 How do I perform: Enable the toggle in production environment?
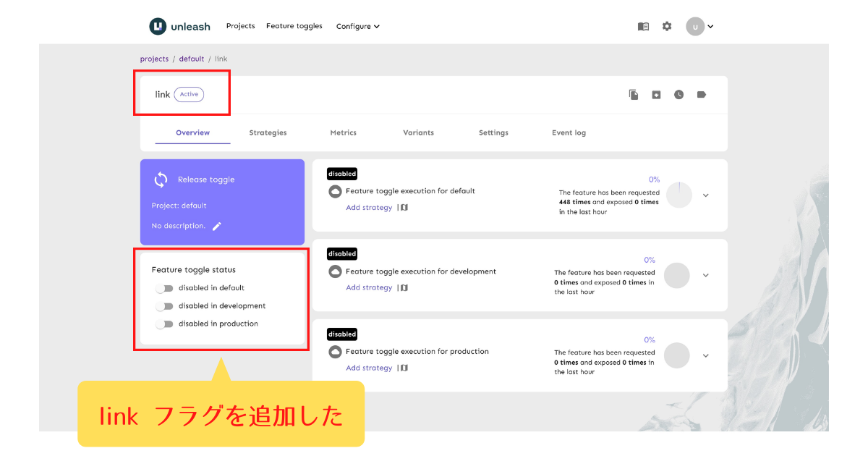click(165, 324)
